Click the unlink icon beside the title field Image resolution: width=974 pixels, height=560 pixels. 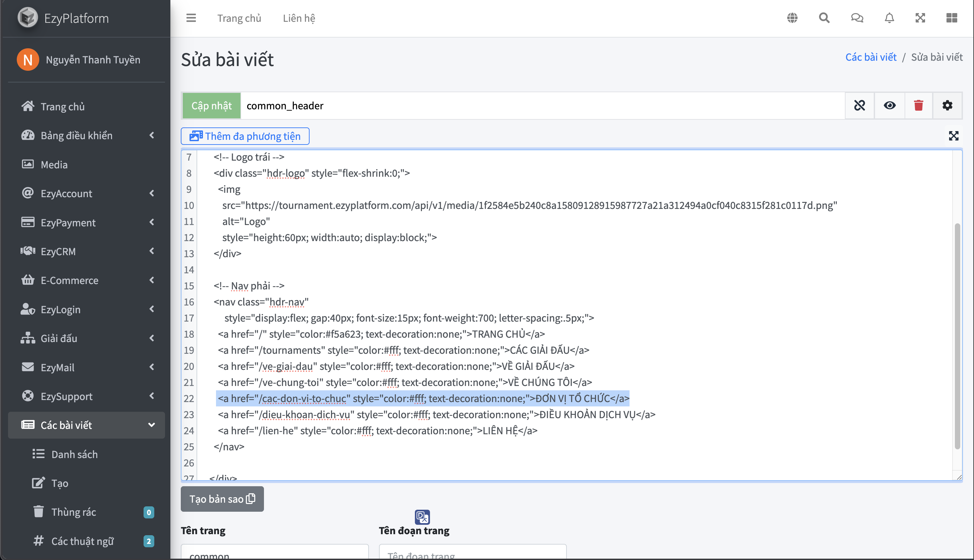click(859, 105)
